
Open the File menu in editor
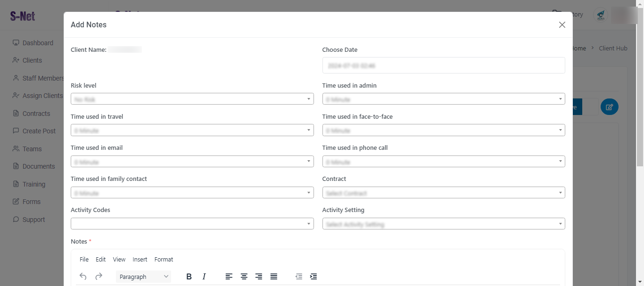(x=84, y=260)
